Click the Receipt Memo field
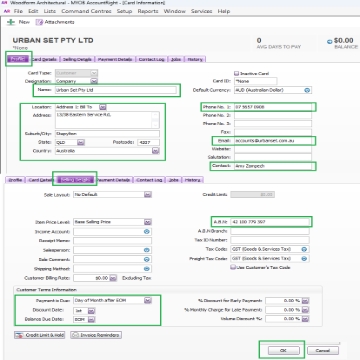360x360 pixels. [x=112, y=241]
